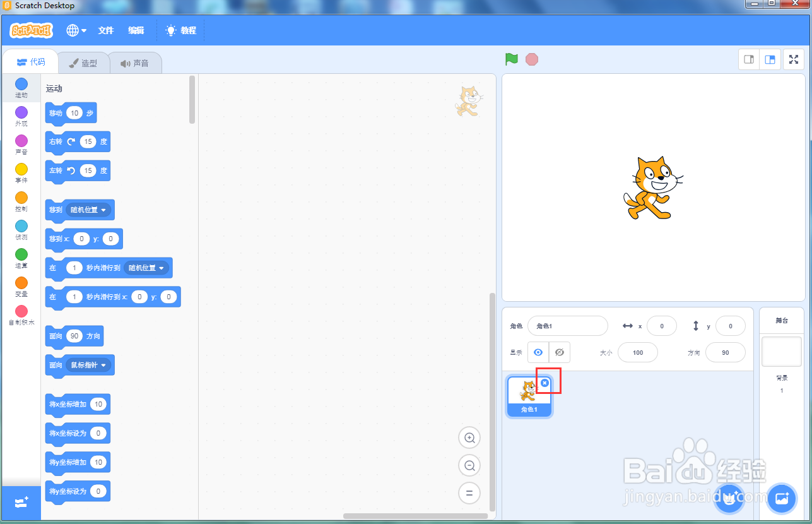
Task: Show the sprite with eye toggle
Action: 538,352
